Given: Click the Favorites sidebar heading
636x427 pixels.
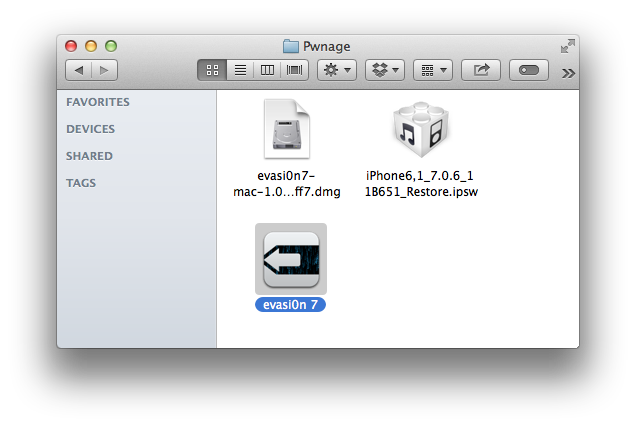Looking at the screenshot, I should click(97, 102).
